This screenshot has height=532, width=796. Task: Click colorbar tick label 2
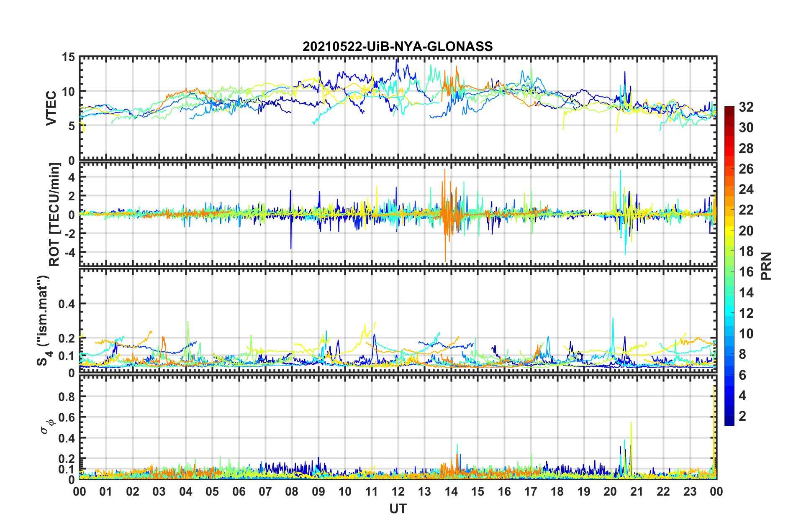click(742, 416)
